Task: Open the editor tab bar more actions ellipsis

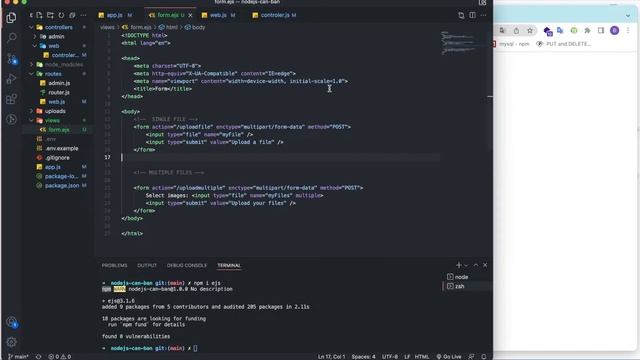Action: pyautogui.click(x=483, y=15)
